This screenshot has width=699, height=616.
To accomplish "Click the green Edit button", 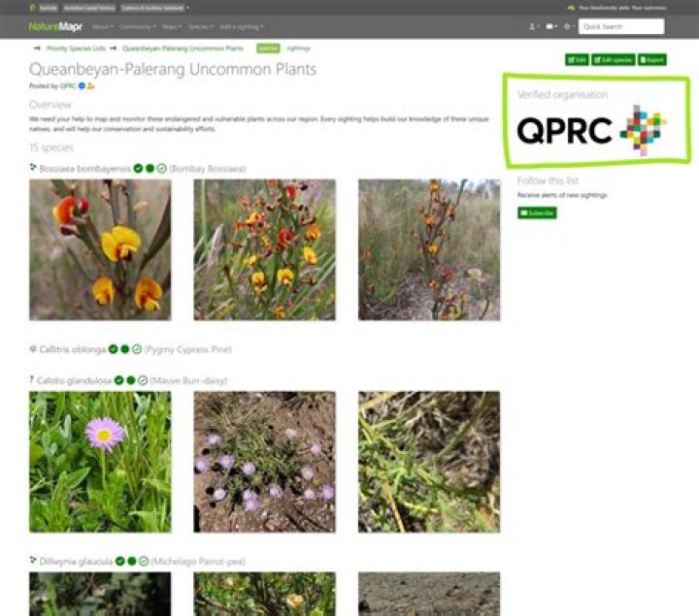I will 577,60.
